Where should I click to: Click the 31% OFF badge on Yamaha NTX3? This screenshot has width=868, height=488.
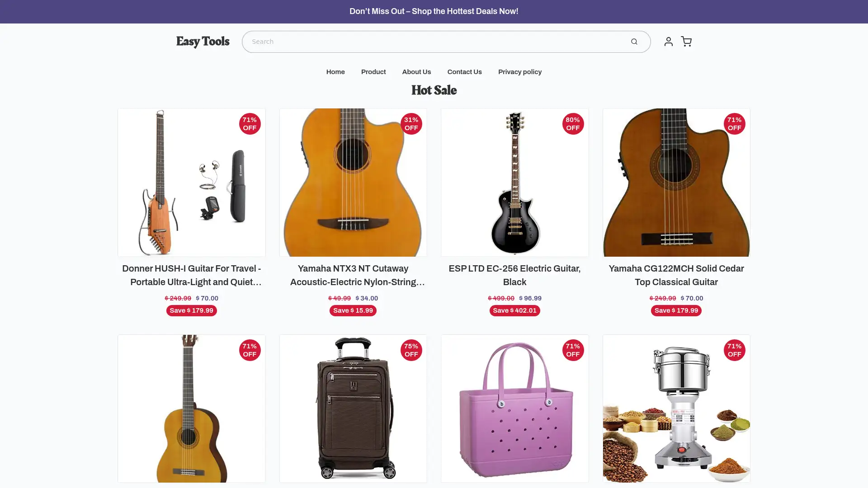tap(411, 124)
